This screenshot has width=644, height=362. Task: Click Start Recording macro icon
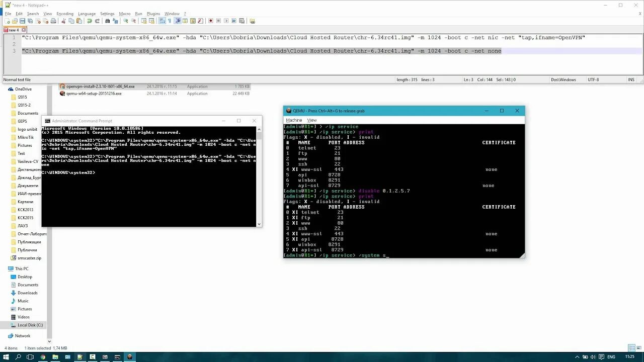(x=211, y=21)
